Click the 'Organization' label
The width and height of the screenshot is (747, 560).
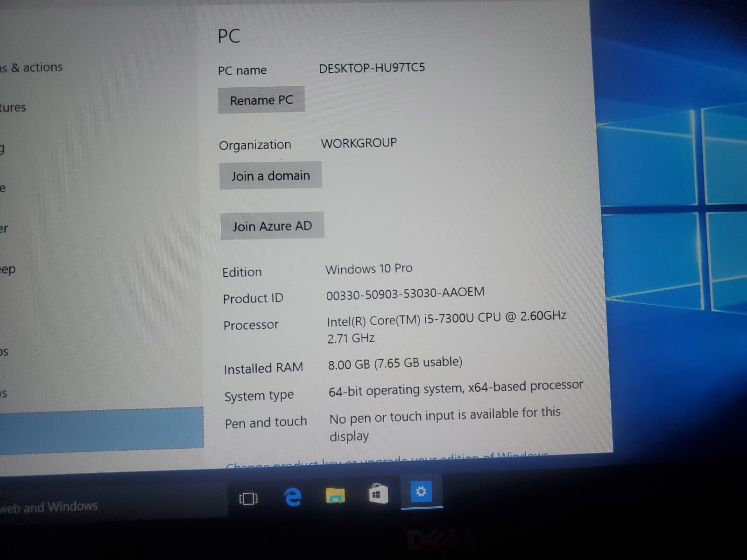point(255,145)
